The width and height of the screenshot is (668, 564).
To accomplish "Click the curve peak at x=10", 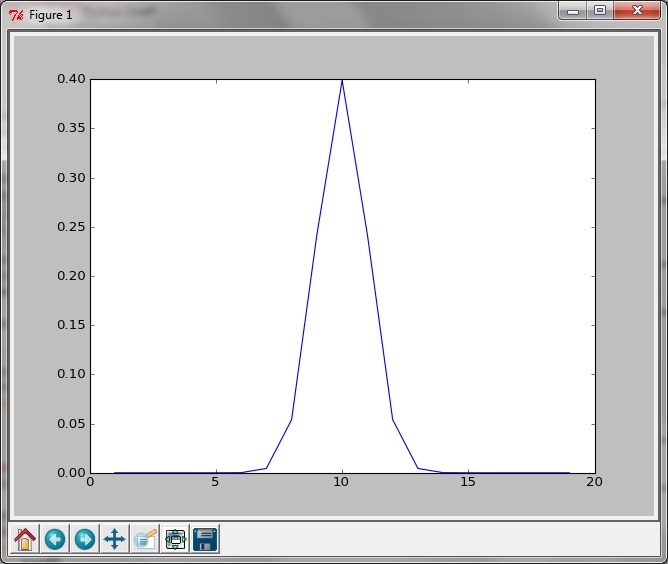I will click(342, 81).
